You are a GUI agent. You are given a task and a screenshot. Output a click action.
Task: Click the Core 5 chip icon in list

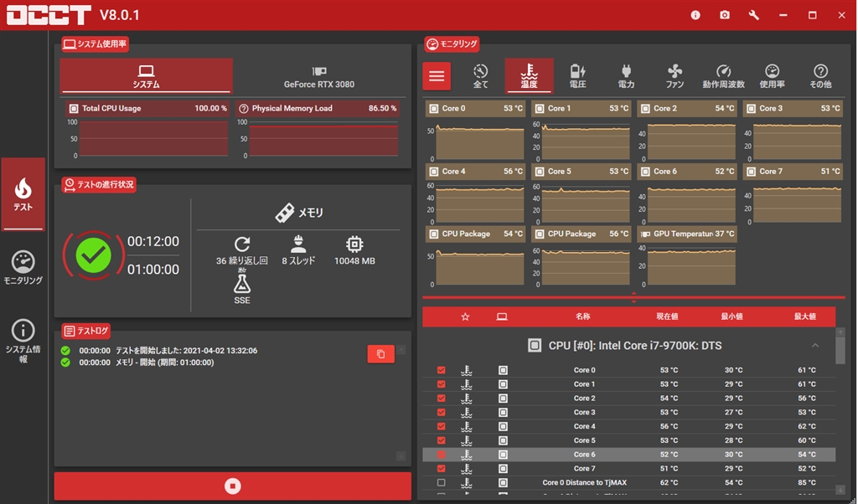click(503, 440)
